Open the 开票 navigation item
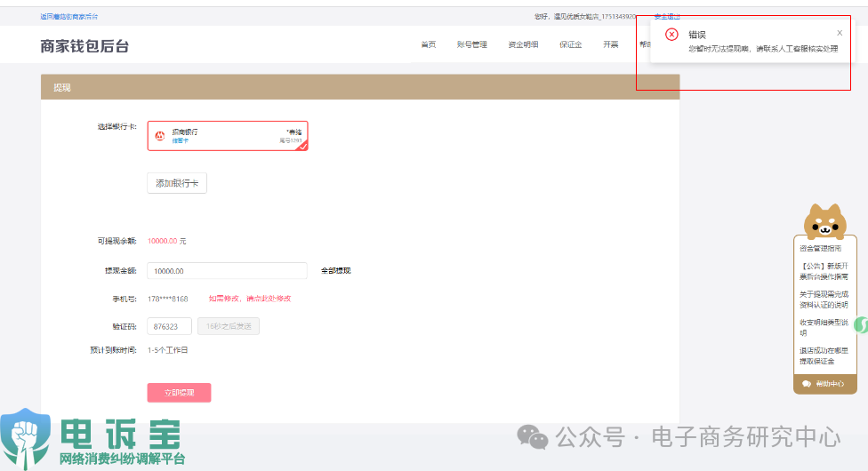 [x=610, y=44]
